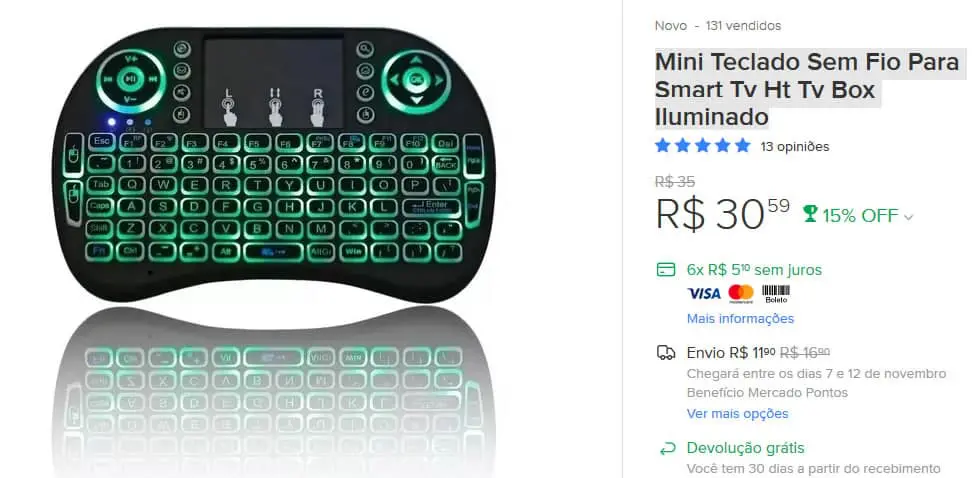Click the green trophy discount icon
This screenshot has height=478, width=972.
tap(810, 214)
